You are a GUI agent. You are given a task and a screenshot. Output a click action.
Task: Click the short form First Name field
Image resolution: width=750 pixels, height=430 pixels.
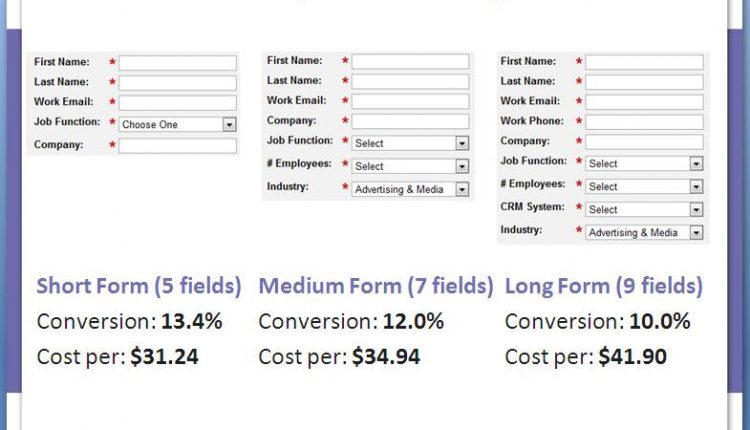178,63
